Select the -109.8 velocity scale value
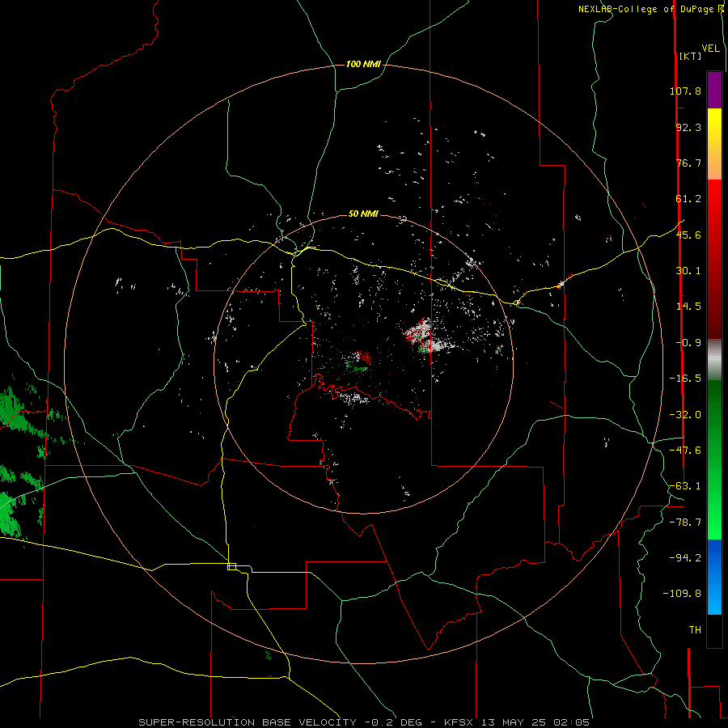This screenshot has height=728, width=728. [682, 594]
